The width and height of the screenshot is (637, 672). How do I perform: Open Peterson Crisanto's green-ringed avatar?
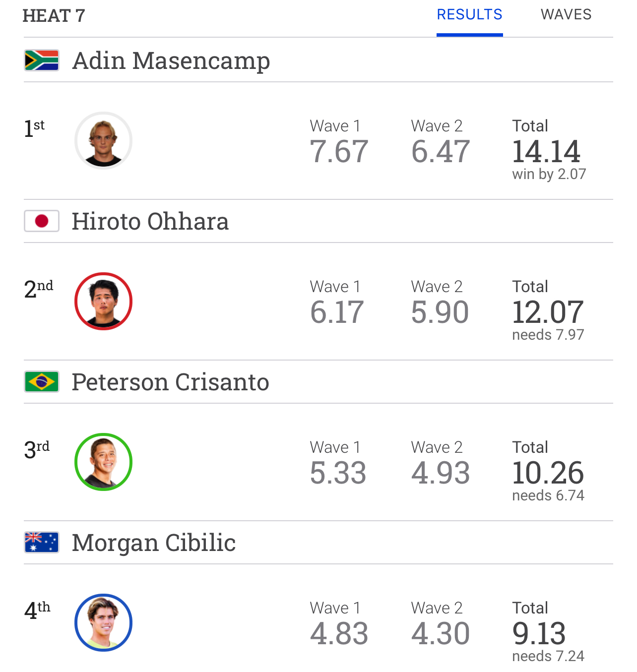tap(103, 462)
